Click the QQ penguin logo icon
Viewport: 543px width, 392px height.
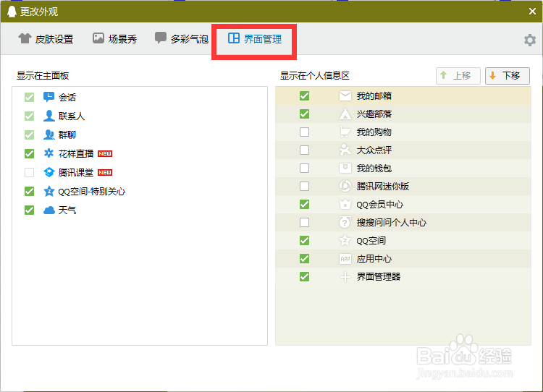point(12,12)
